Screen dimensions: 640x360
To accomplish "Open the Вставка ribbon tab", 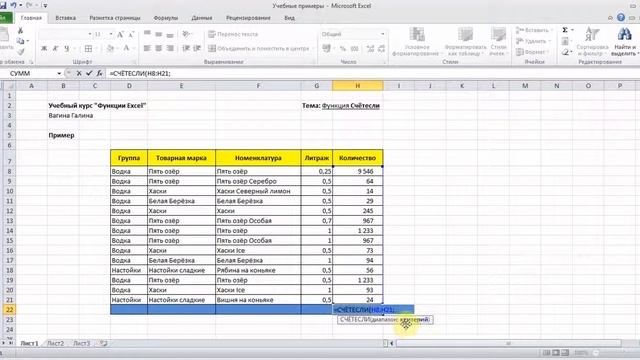I will [65, 18].
